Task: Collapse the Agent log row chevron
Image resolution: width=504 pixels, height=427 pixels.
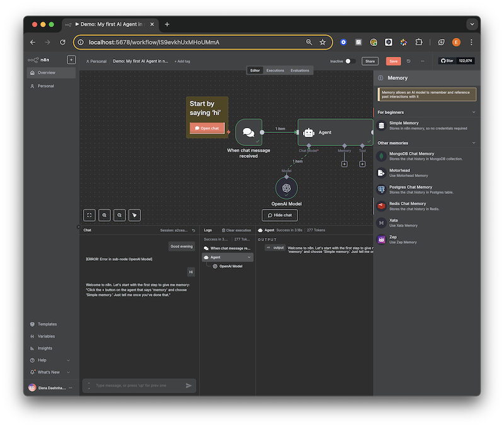Action: click(x=249, y=258)
